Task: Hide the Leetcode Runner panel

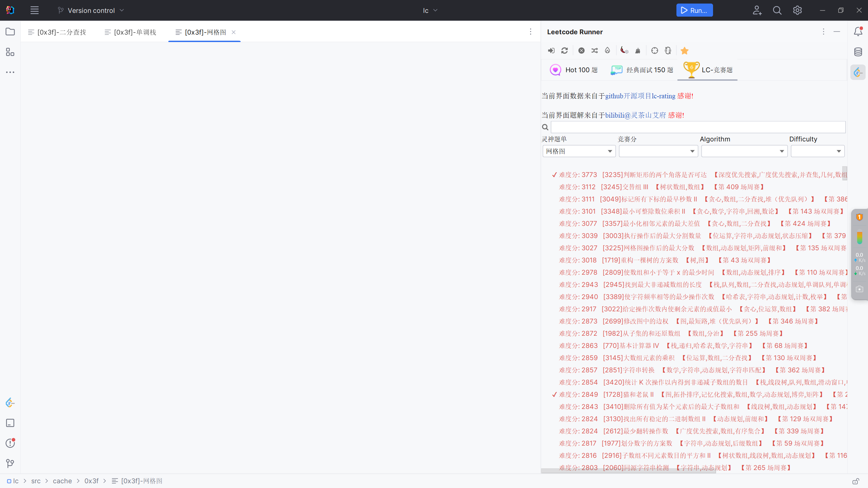Action: click(837, 32)
